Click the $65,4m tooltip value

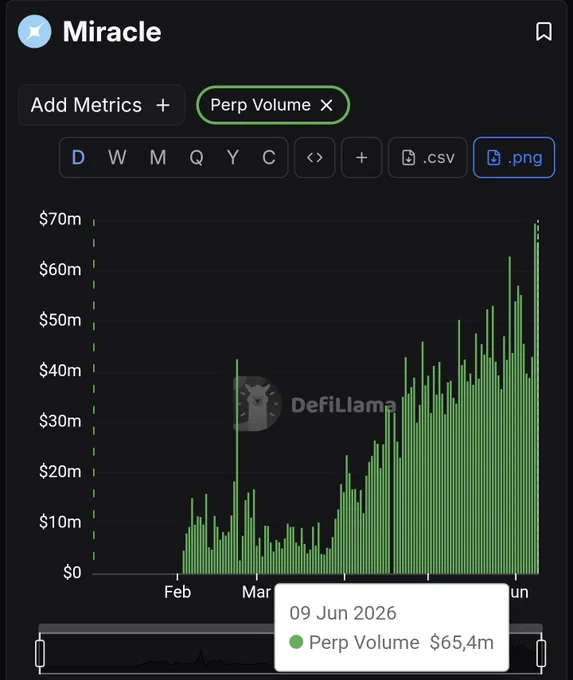(x=462, y=642)
